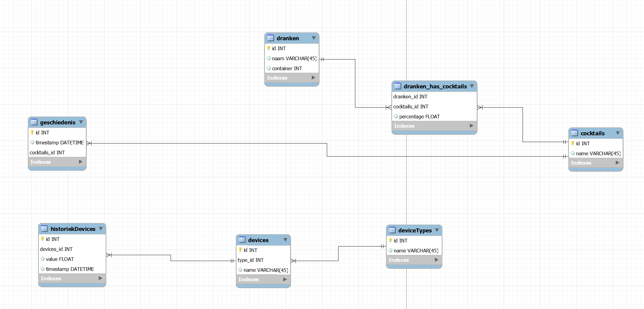Click the dranken_has_cocktails table icon

coord(398,86)
